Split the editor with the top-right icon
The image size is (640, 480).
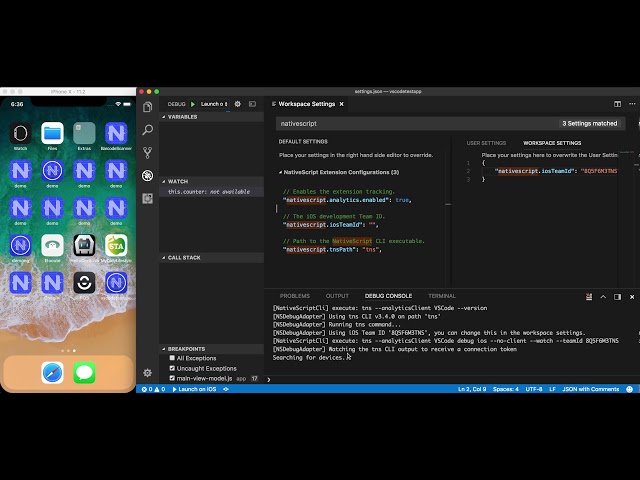[618, 104]
